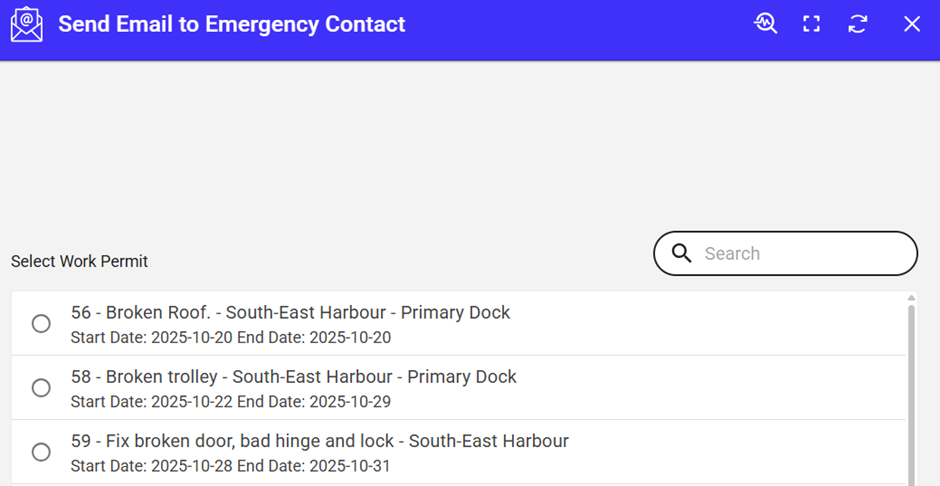Click the magnifier icon in Search box
Viewport: 940px width, 486px height.
[682, 253]
